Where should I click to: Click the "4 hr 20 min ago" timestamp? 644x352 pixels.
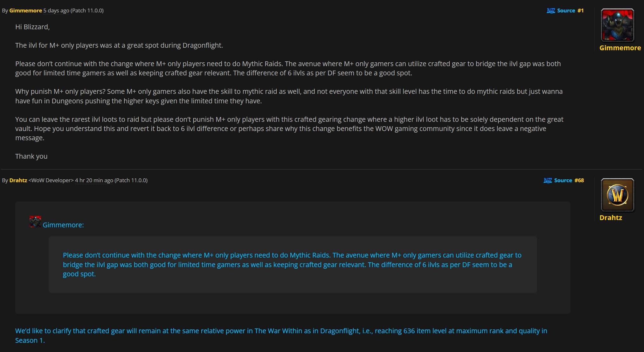point(94,180)
